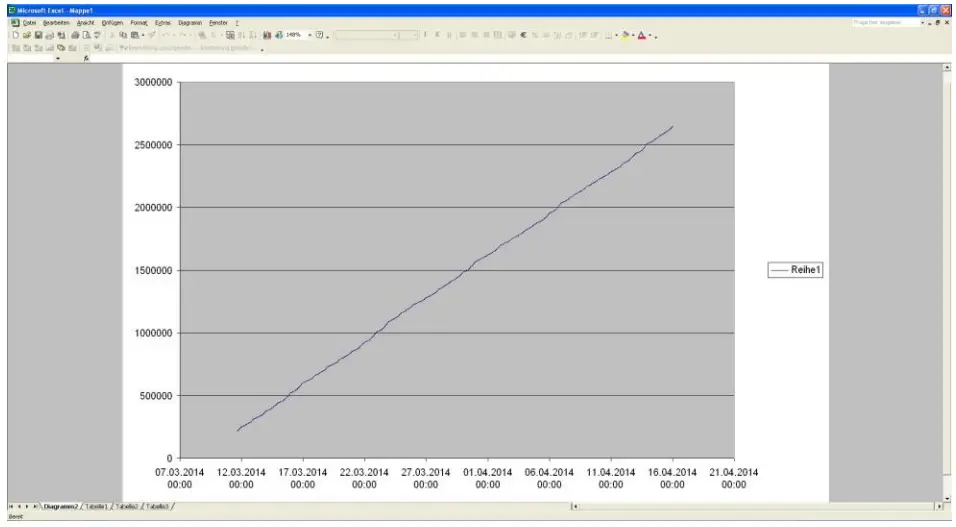Click the Excel document icon in menu bar
The width and height of the screenshot is (956, 527).
point(15,23)
